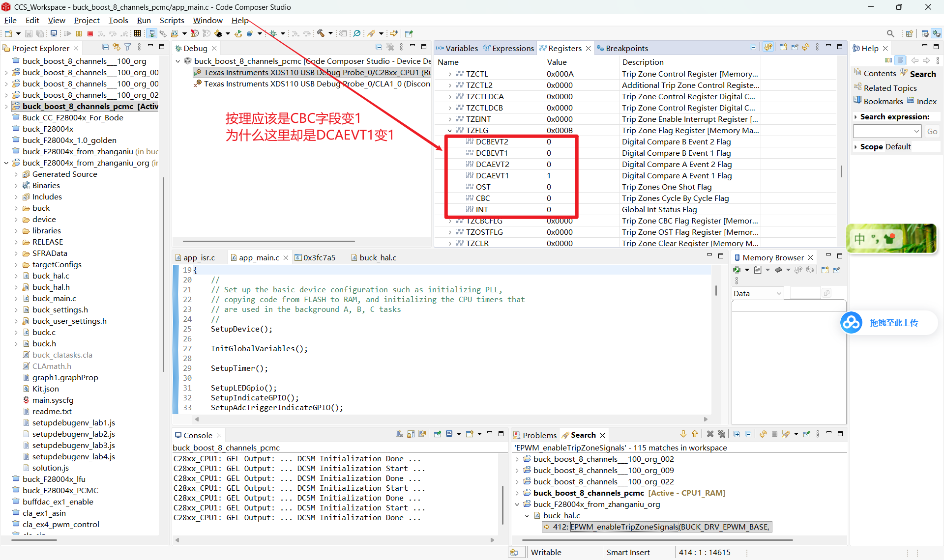944x560 pixels.
Task: Expand the targetConfigs folder
Action: tap(16, 265)
